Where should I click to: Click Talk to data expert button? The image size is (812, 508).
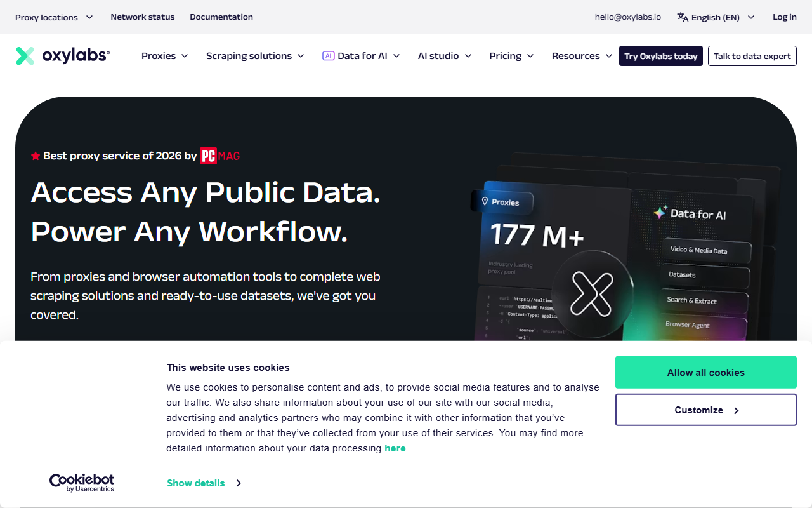pos(752,56)
